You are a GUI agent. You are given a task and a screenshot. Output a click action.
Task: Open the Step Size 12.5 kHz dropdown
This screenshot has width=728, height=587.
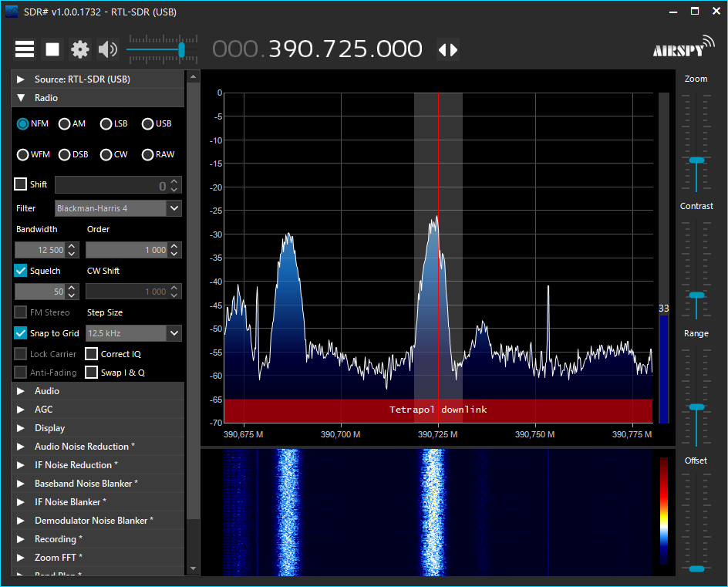click(x=133, y=333)
